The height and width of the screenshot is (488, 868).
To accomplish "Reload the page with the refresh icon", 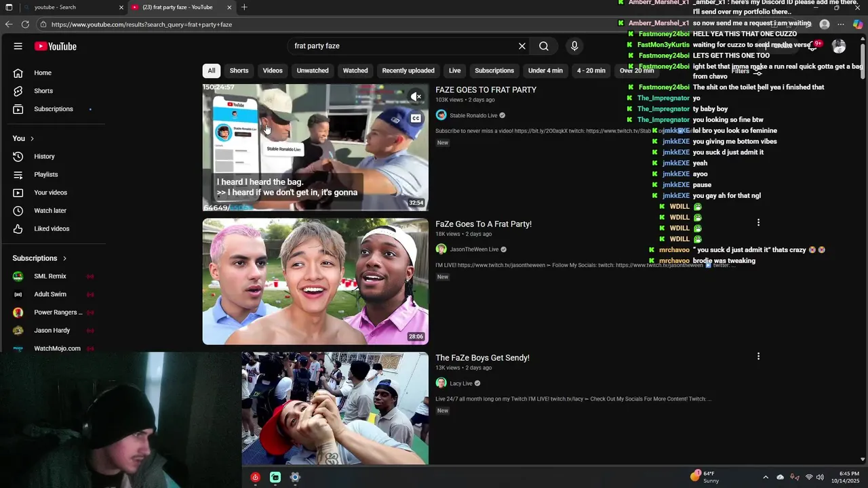I will coord(25,24).
